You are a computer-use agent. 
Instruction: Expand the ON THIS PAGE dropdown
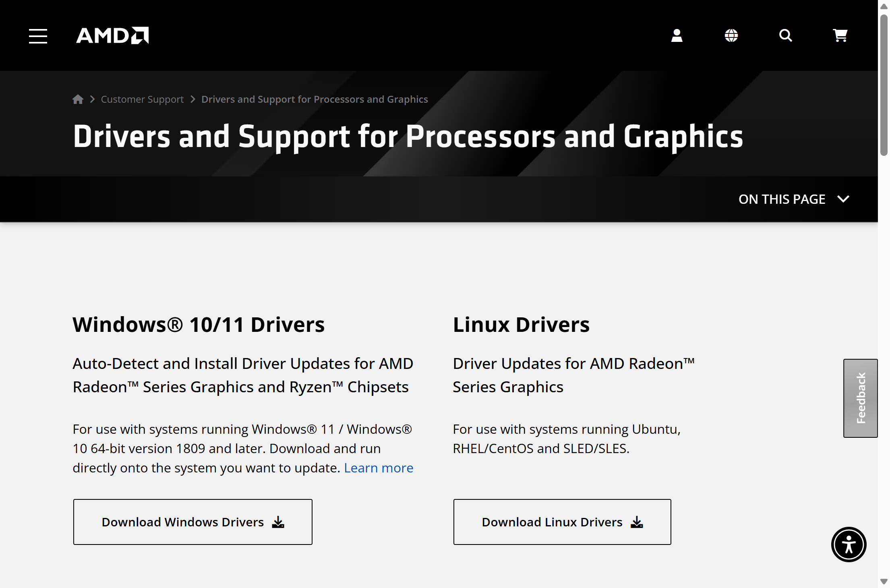pos(782,199)
